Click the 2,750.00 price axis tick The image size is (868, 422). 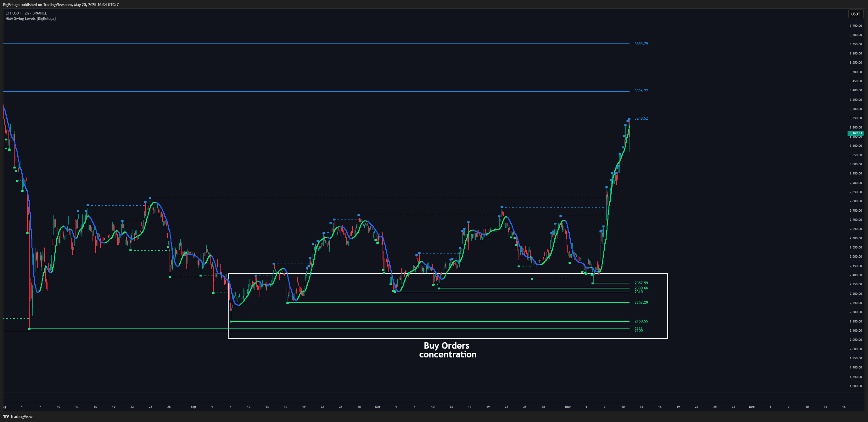click(855, 210)
